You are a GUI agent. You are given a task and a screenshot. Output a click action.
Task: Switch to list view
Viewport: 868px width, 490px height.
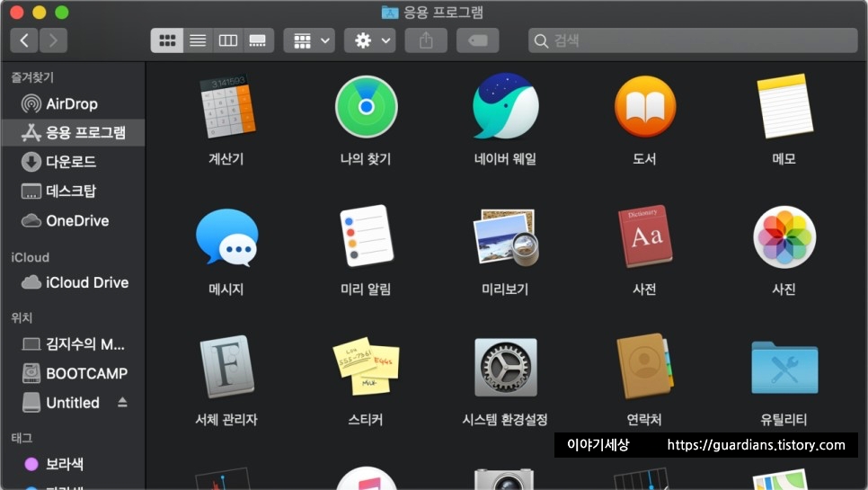click(x=198, y=40)
